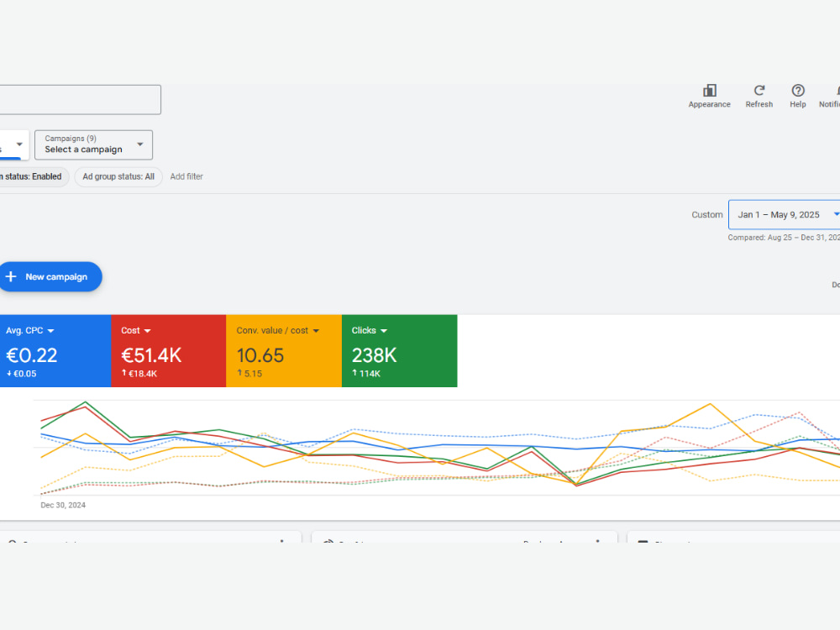The width and height of the screenshot is (840, 630).
Task: Click the Refresh icon
Action: click(759, 91)
